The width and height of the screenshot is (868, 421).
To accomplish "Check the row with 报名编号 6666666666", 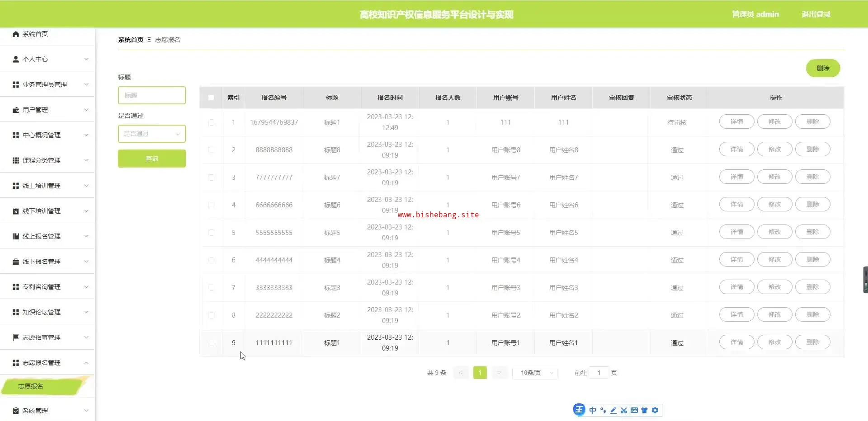I will pyautogui.click(x=211, y=205).
